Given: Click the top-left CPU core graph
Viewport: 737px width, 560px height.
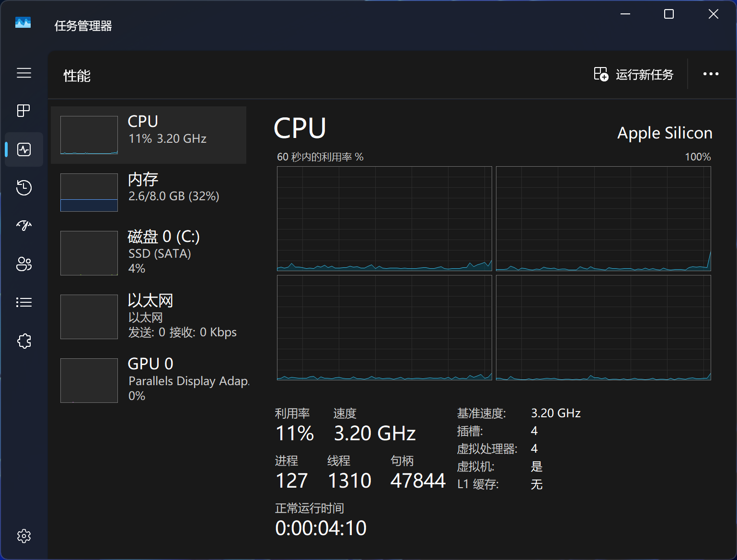Looking at the screenshot, I should pyautogui.click(x=384, y=218).
